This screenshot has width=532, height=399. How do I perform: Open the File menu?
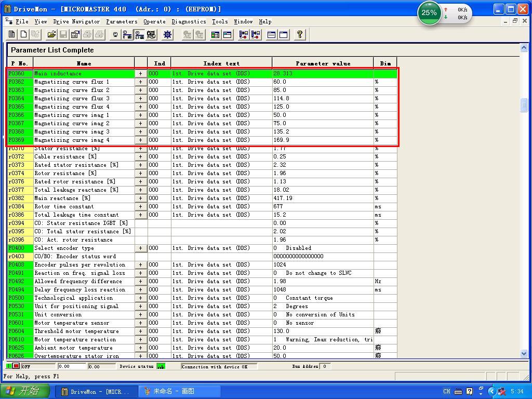[22, 21]
